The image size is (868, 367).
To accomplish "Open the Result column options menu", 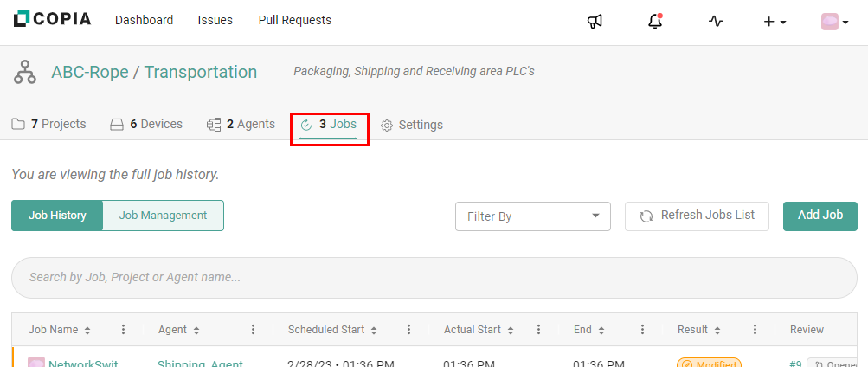I will (755, 330).
